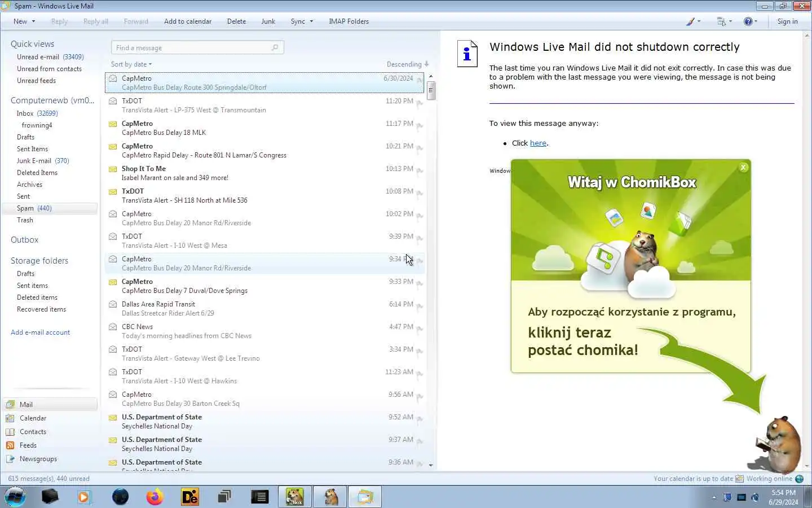Open the frowning4 subfolder
This screenshot has height=508, width=812.
37,125
